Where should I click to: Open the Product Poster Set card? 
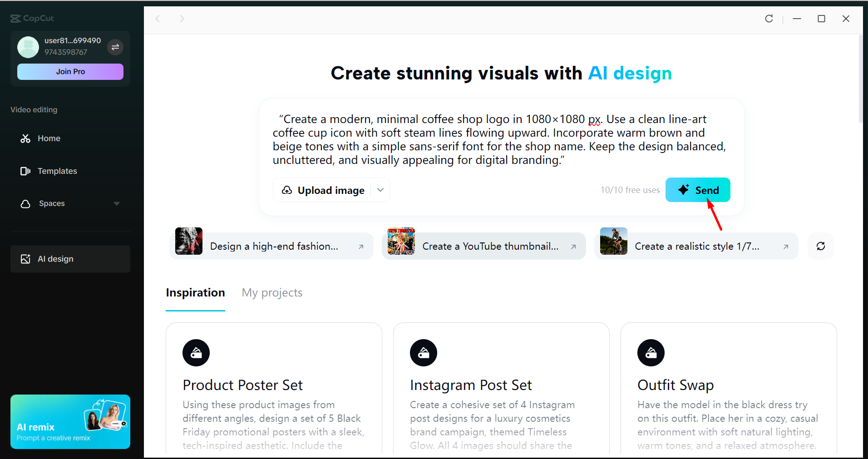click(x=274, y=389)
